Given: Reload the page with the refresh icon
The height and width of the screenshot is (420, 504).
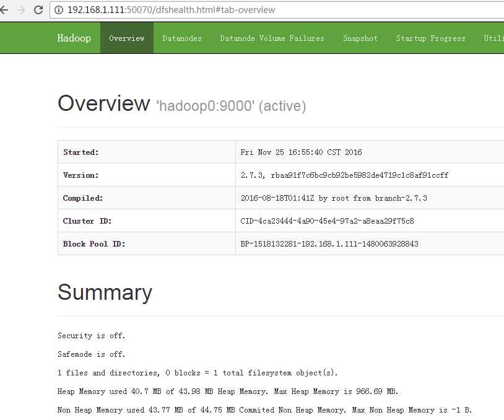Looking at the screenshot, I should [38, 10].
